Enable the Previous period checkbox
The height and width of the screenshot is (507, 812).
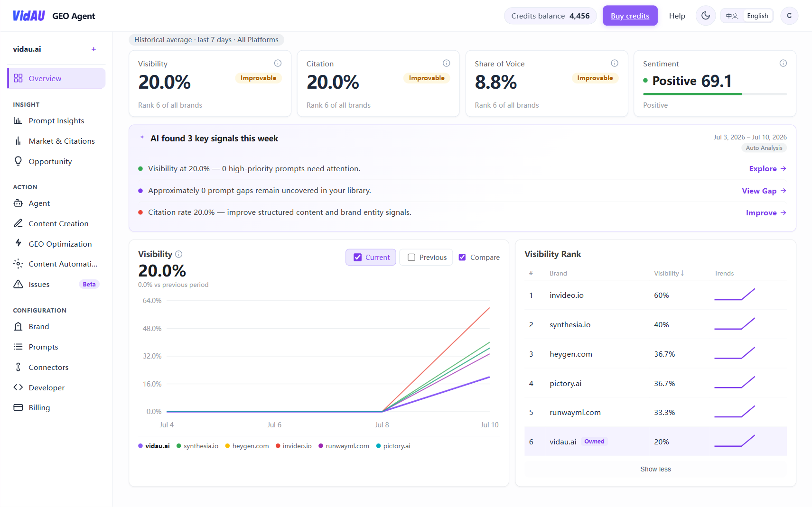coord(411,257)
